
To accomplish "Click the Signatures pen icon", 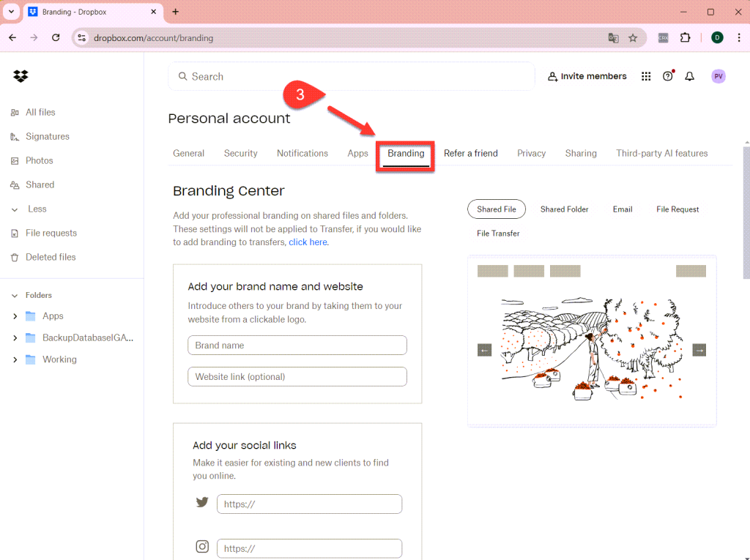I will coord(15,137).
